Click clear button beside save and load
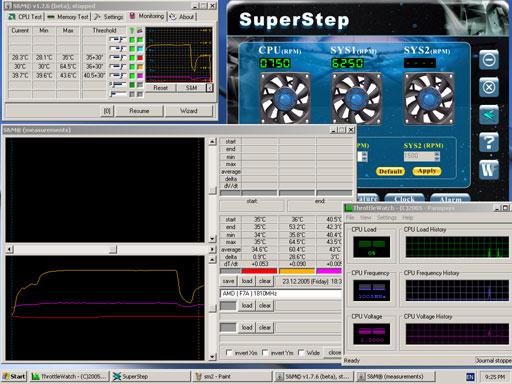Screen dimensions: 512x384 (x=265, y=281)
